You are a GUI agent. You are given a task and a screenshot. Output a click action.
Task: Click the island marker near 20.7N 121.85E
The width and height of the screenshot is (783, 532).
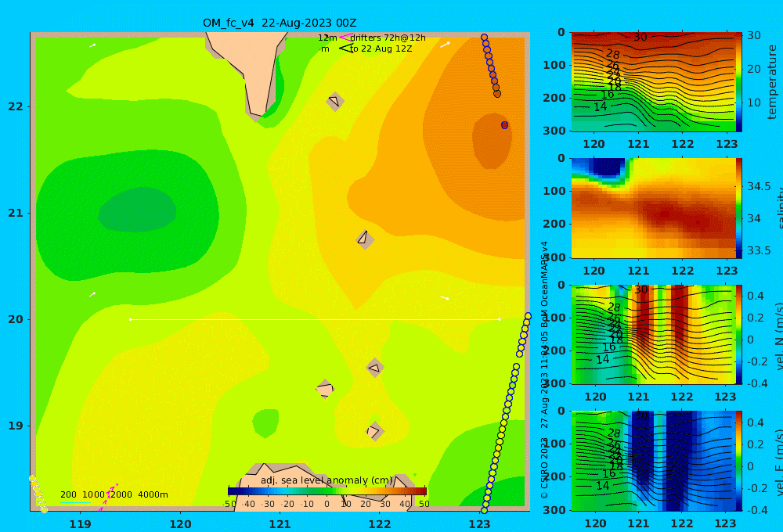point(365,239)
